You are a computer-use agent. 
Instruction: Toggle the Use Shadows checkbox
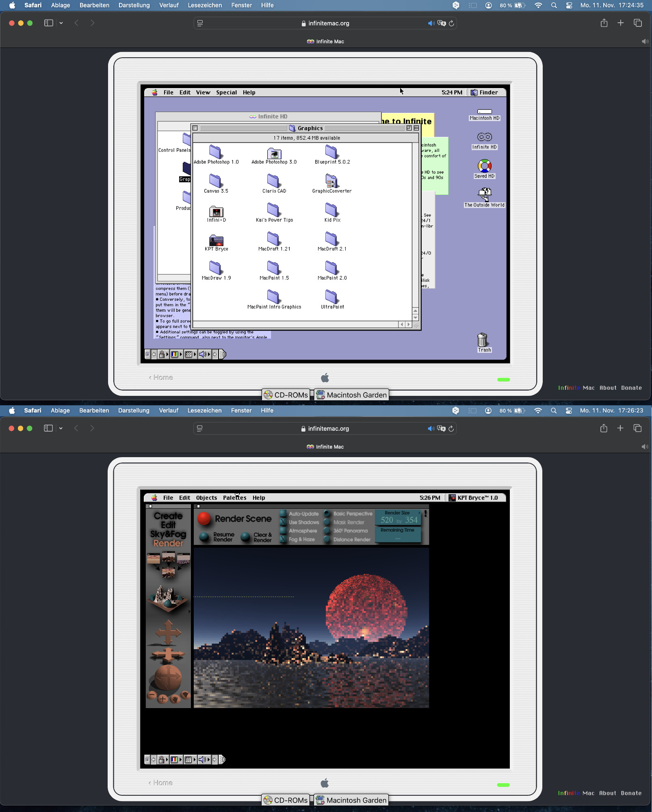(x=283, y=522)
